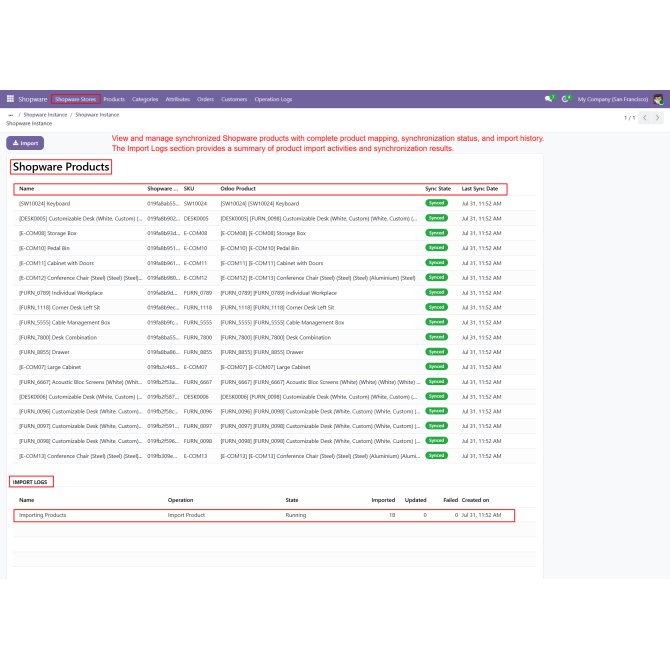Click the breadcrumb ellipsis
The image size is (670, 670).
coord(11,115)
